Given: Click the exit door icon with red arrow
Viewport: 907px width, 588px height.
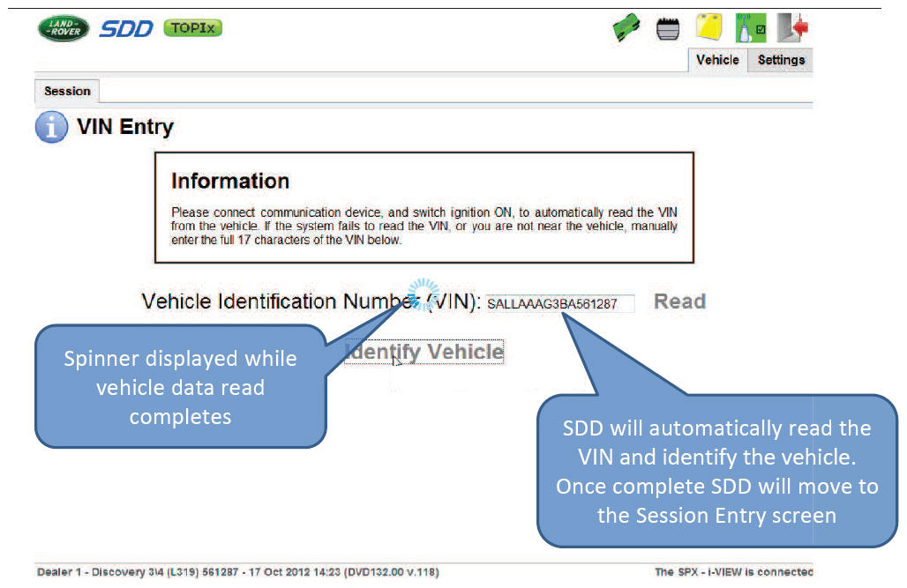Looking at the screenshot, I should click(x=793, y=28).
